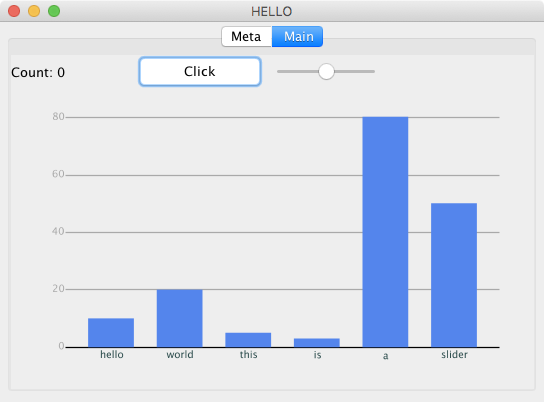
Task: Select the Main tab
Action: click(x=298, y=36)
